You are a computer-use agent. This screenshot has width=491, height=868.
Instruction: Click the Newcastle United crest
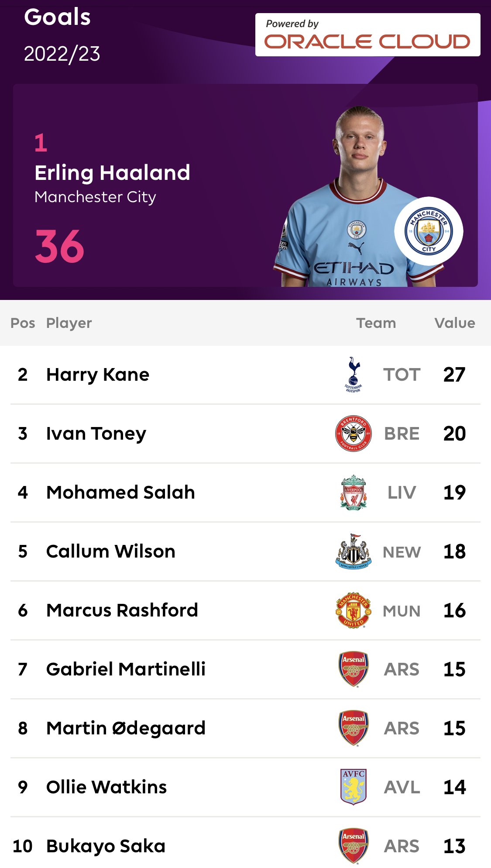[x=354, y=551]
